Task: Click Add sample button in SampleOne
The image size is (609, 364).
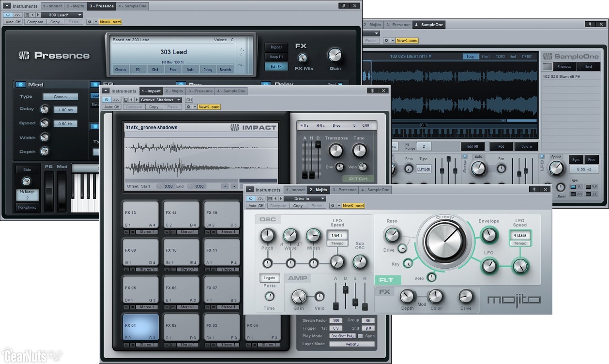Action: pyautogui.click(x=501, y=146)
